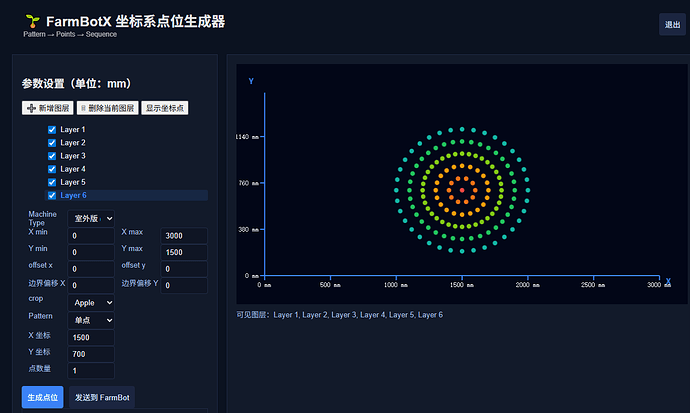
Task: Toggle the Layer 3 checkbox
Action: (x=52, y=156)
